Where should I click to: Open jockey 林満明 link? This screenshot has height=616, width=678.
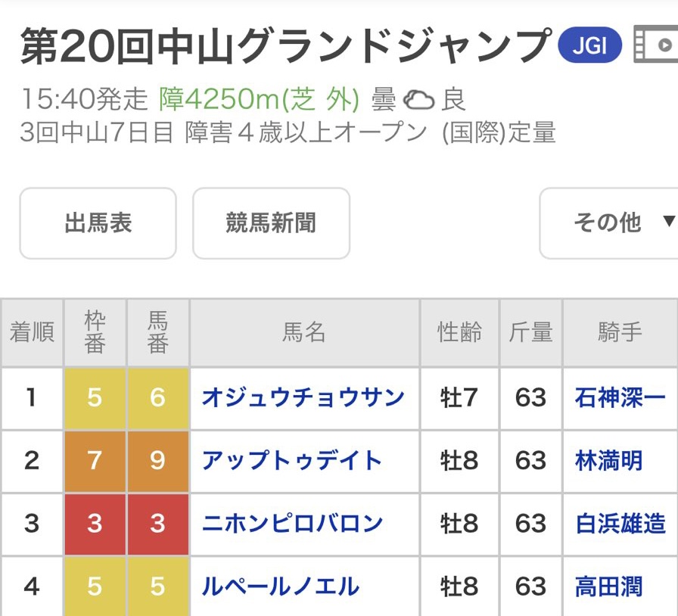[609, 460]
